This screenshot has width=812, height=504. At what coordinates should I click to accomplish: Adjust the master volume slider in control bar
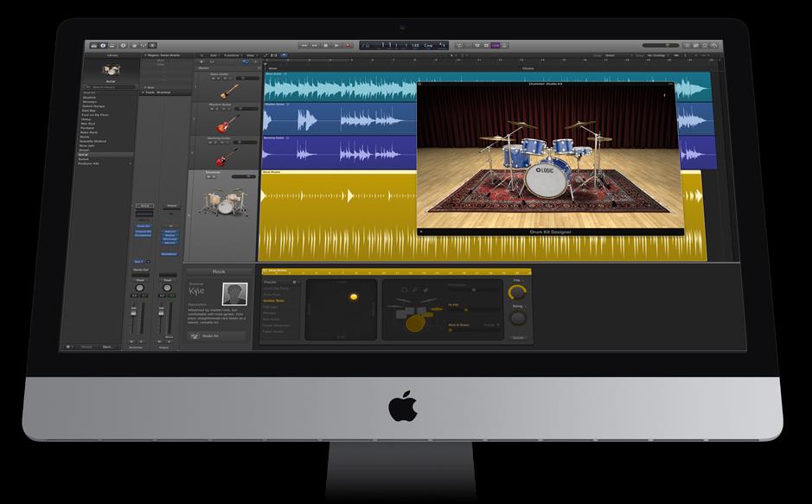pyautogui.click(x=662, y=46)
